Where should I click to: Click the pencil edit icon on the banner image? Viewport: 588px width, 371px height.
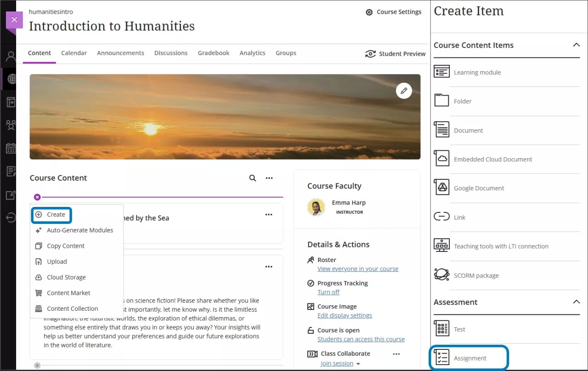click(x=404, y=91)
